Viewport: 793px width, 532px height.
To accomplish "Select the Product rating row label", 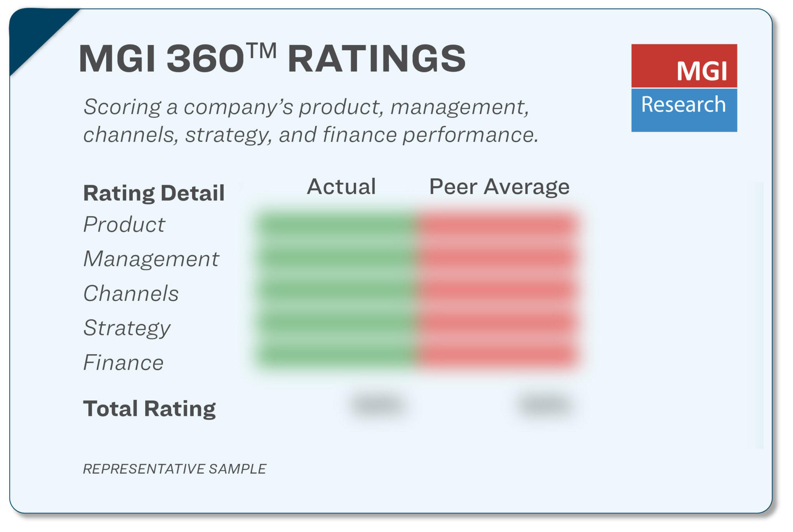I will [124, 225].
